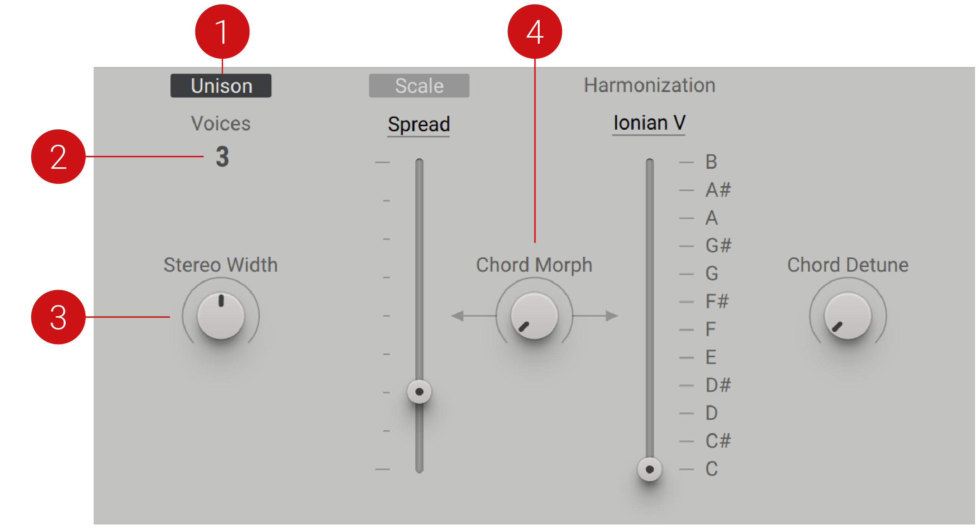Click the Harmonization slider handle
The width and height of the screenshot is (980, 531).
click(649, 469)
